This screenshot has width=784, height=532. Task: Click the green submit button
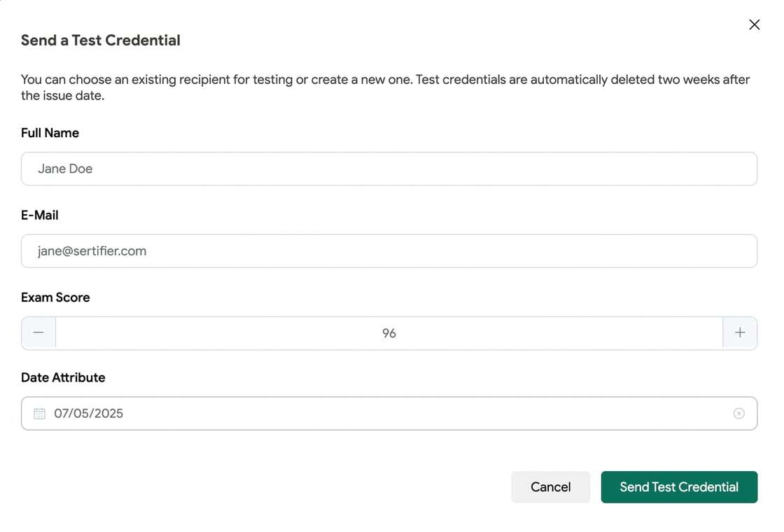(678, 486)
